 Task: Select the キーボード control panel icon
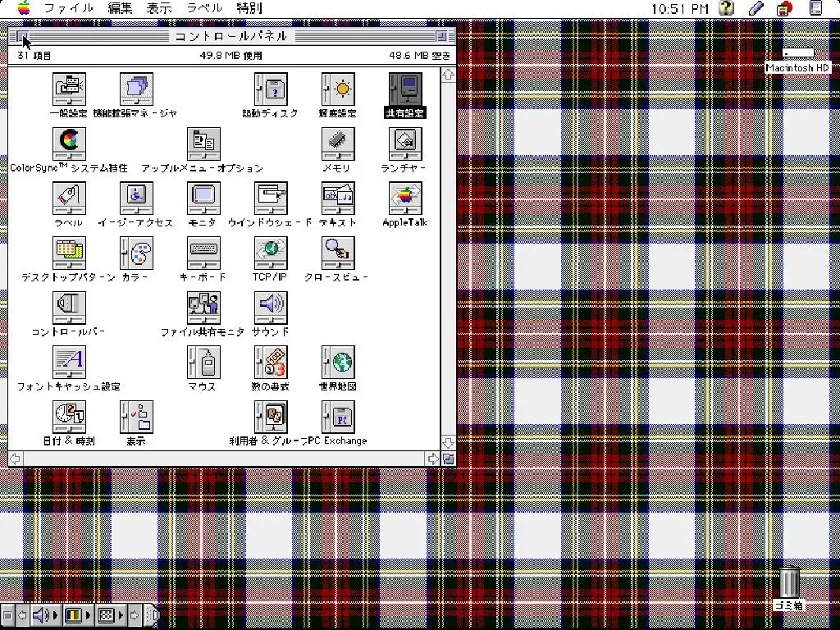(x=203, y=253)
